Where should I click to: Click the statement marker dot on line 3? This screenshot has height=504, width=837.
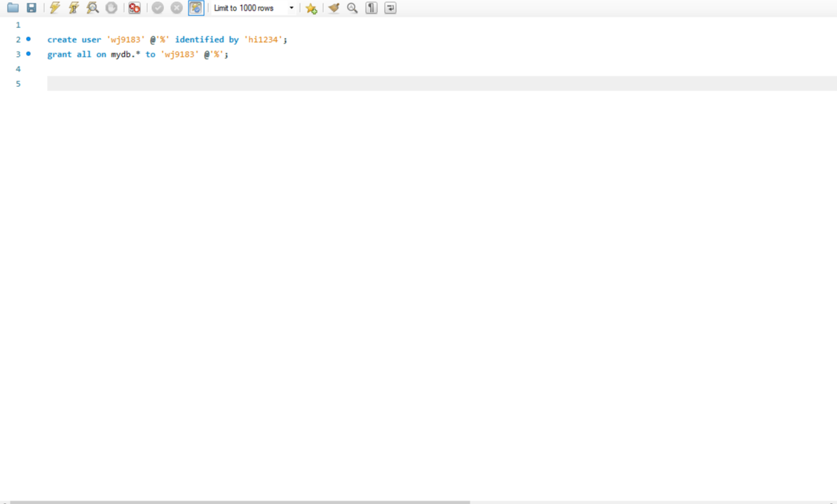28,53
